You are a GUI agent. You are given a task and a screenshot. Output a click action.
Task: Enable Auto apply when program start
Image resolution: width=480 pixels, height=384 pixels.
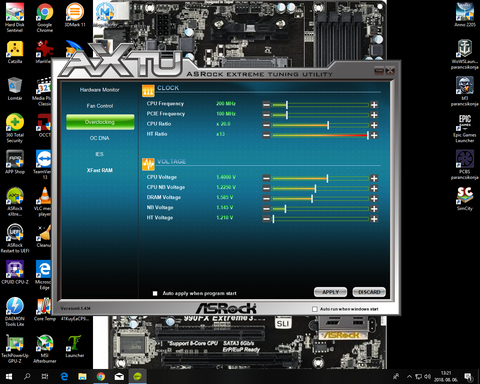coord(155,293)
